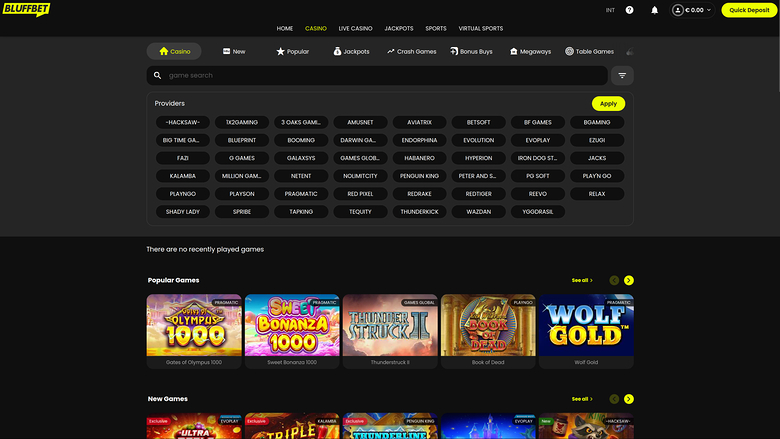Click the BluffBet logo
This screenshot has height=439, width=780.
click(26, 9)
